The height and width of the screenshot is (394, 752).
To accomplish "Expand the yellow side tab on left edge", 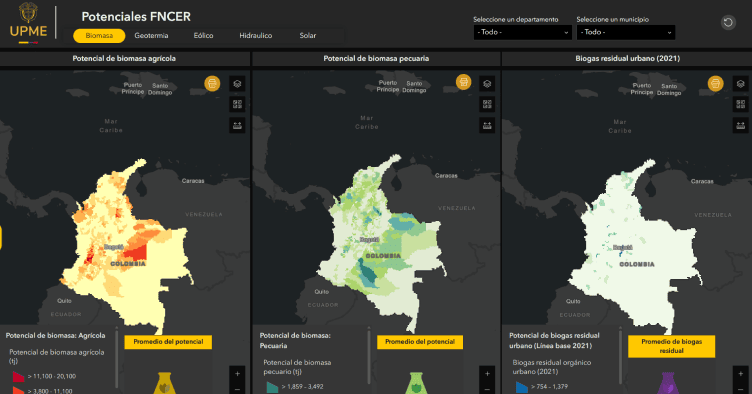I will (x=1, y=238).
